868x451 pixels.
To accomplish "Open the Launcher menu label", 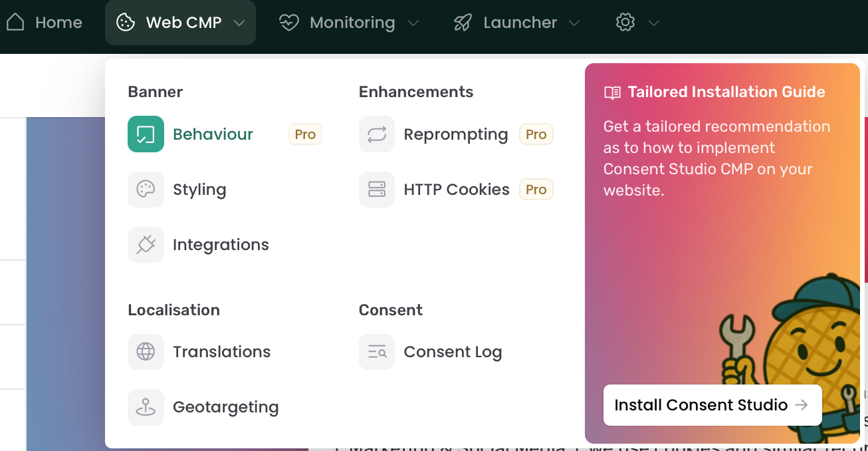I will coord(520,23).
